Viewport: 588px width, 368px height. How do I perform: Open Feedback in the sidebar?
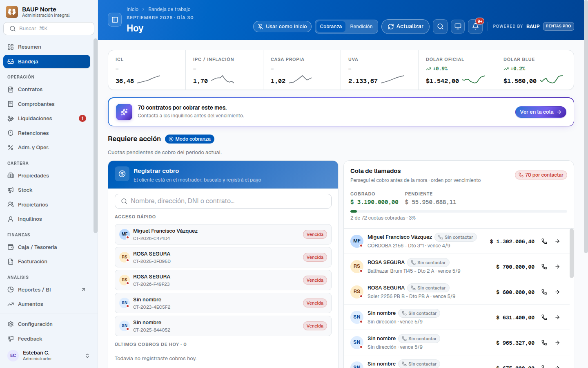pos(47,339)
